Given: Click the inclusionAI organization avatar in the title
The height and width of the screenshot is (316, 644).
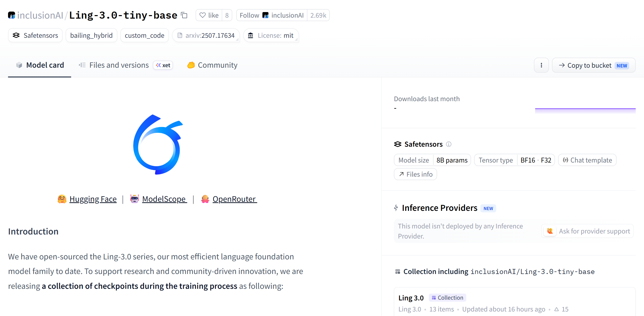Looking at the screenshot, I should (x=12, y=15).
